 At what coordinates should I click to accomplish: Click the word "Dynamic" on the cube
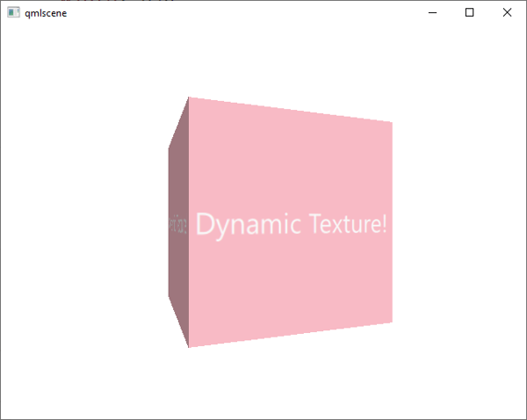pyautogui.click(x=249, y=225)
